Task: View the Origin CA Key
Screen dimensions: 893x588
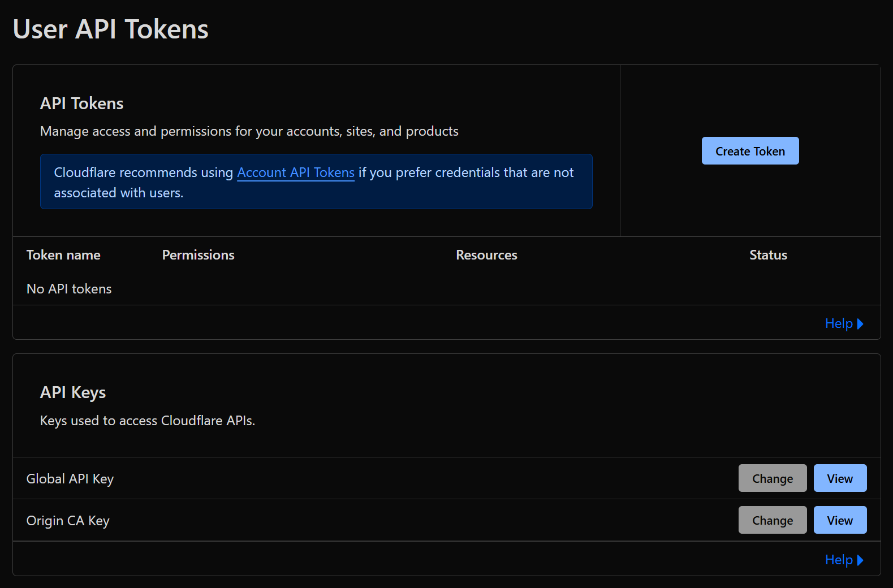Action: [x=839, y=520]
